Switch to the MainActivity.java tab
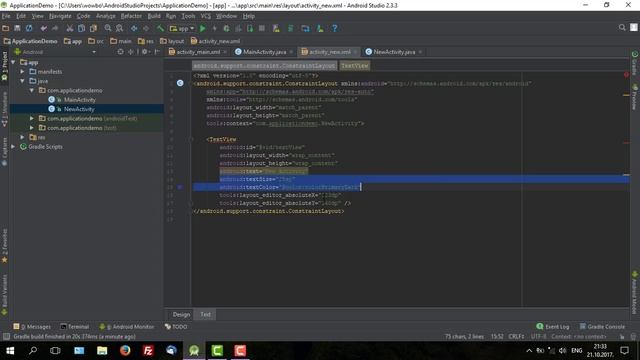Image resolution: width=640 pixels, height=360 pixels. 264,52
